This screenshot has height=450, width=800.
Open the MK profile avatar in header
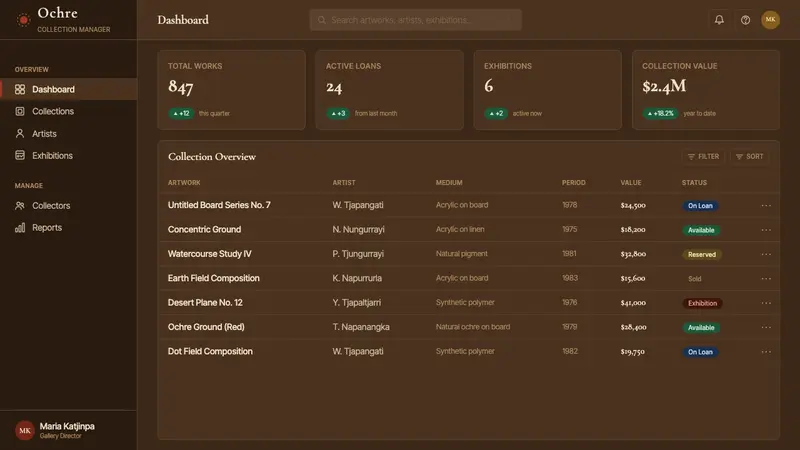point(770,20)
